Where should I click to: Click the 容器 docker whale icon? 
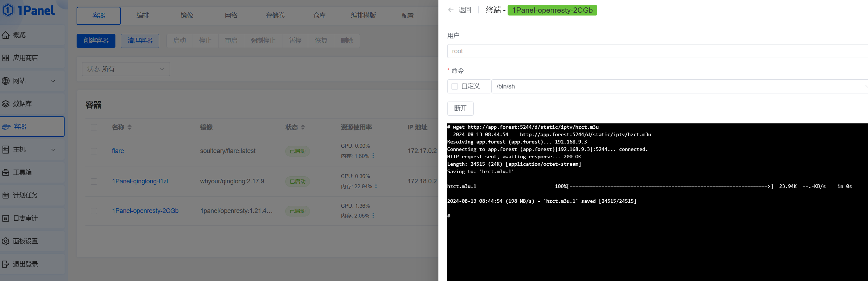(6, 127)
